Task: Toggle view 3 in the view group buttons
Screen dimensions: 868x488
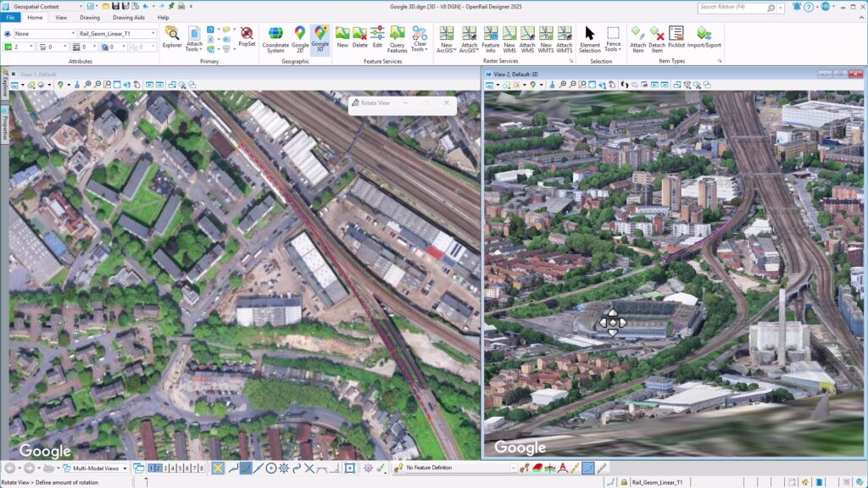Action: pos(165,468)
